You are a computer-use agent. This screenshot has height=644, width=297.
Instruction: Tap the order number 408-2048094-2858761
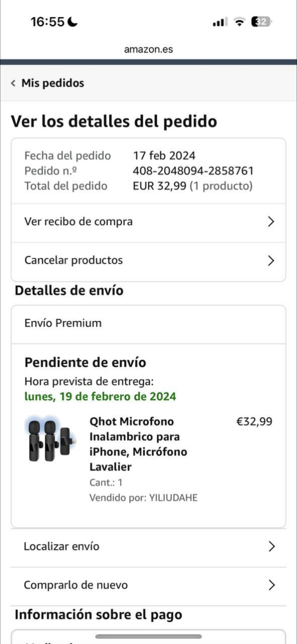[x=193, y=171]
